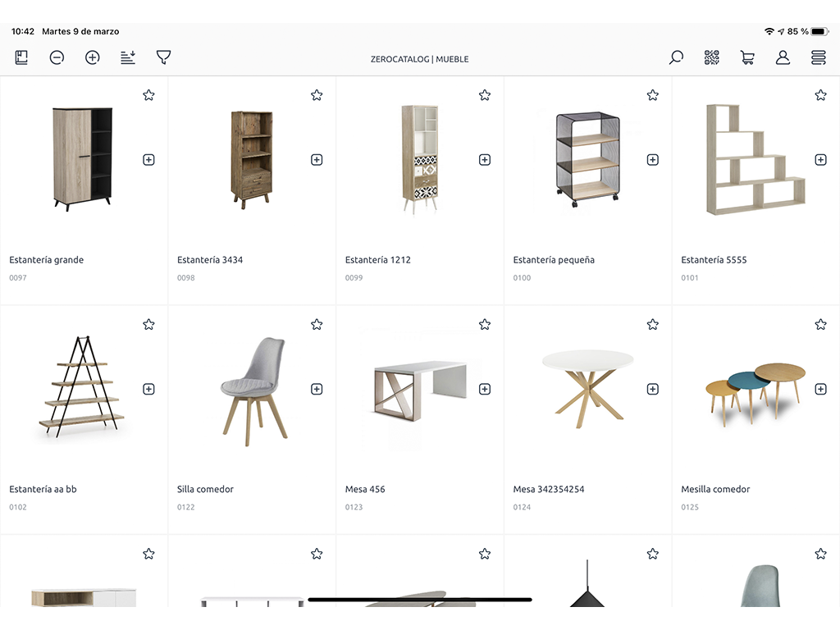Viewport: 840px width, 630px height.
Task: Add Silla comedor with the plus icon
Action: tap(317, 389)
